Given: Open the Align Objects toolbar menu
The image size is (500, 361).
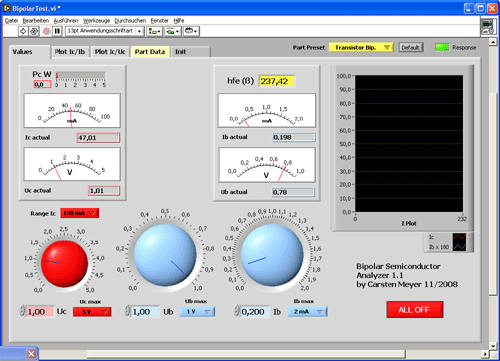Looking at the screenshot, I should (154, 31).
